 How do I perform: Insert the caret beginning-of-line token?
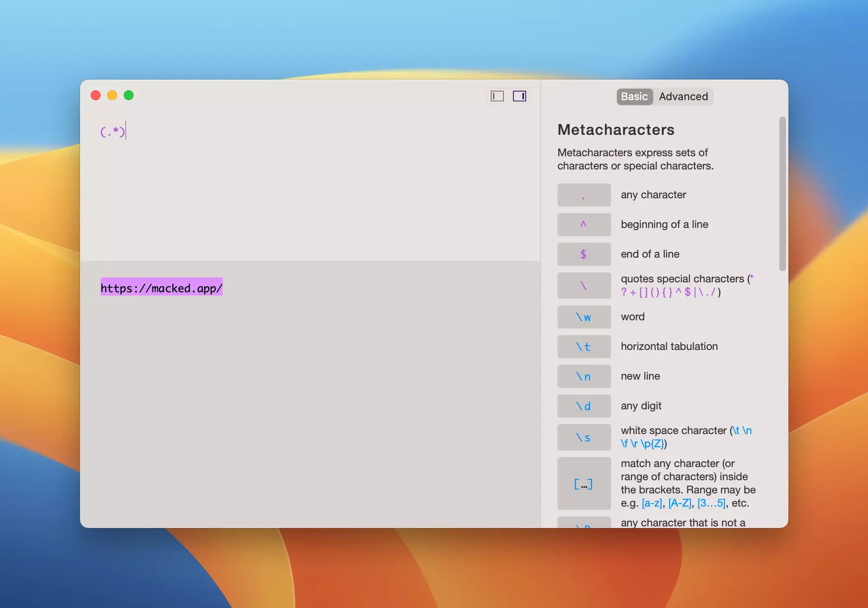583,225
